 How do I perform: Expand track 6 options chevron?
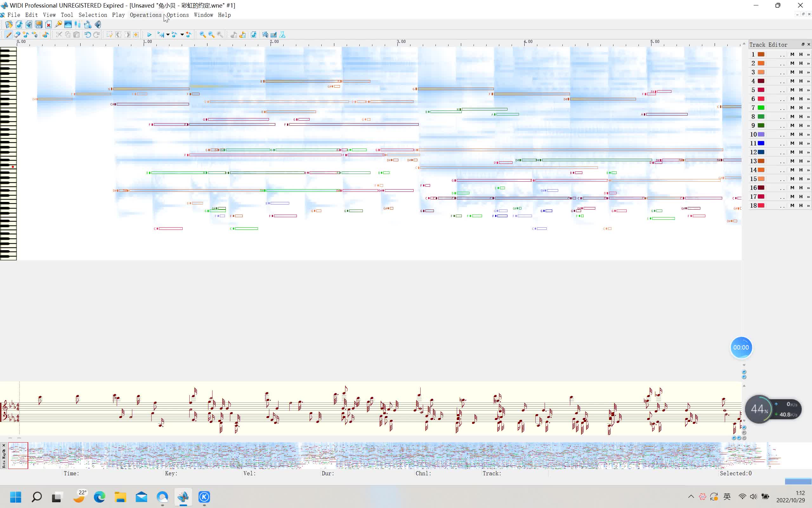[x=808, y=99]
